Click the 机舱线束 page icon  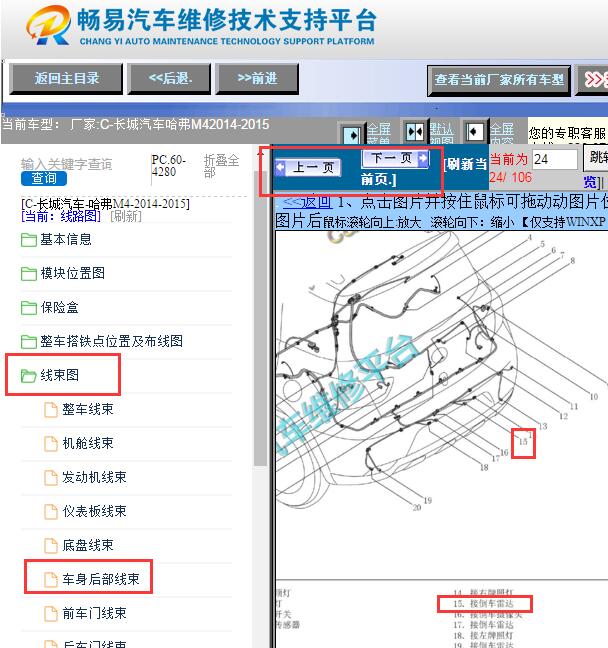51,443
